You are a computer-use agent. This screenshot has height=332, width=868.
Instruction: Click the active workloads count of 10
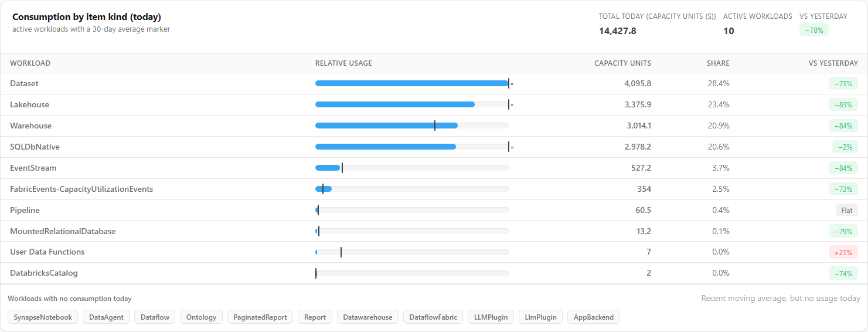point(729,31)
